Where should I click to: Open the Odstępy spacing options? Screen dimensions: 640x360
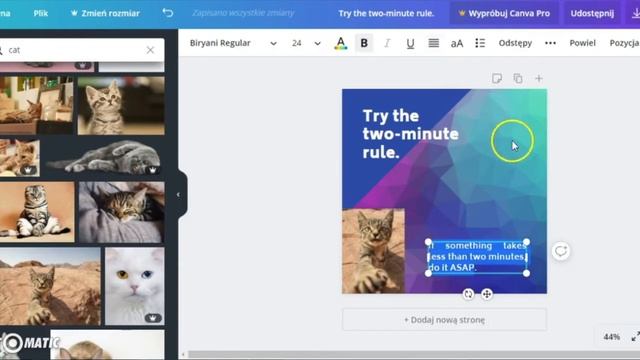click(x=515, y=43)
